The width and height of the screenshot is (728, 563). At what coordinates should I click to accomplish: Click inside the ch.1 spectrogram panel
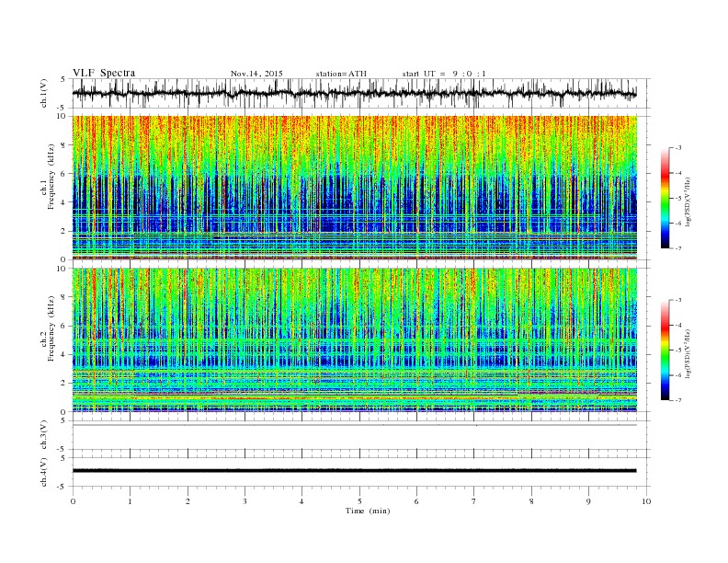pos(354,188)
